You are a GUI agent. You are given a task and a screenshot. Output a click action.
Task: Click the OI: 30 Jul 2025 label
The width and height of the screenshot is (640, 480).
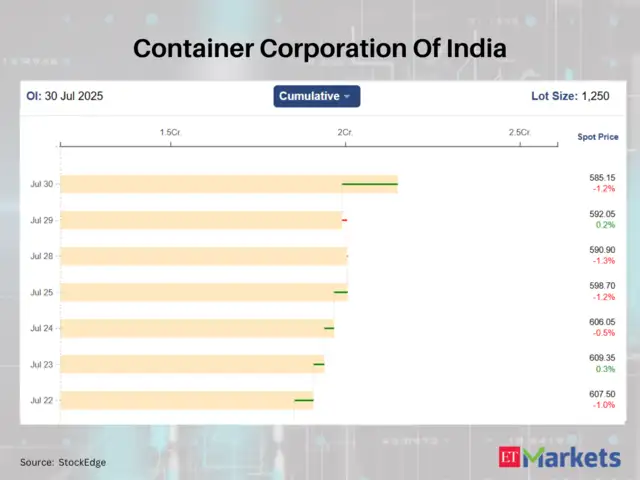[64, 97]
